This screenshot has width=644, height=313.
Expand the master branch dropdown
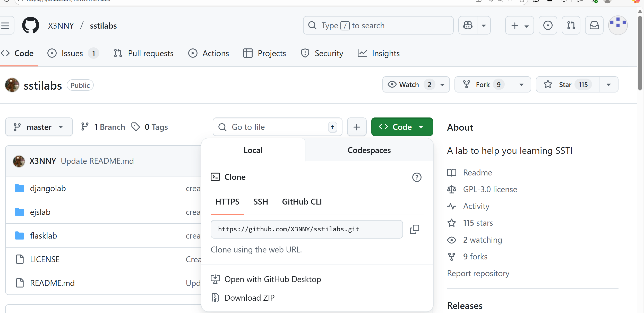(39, 127)
